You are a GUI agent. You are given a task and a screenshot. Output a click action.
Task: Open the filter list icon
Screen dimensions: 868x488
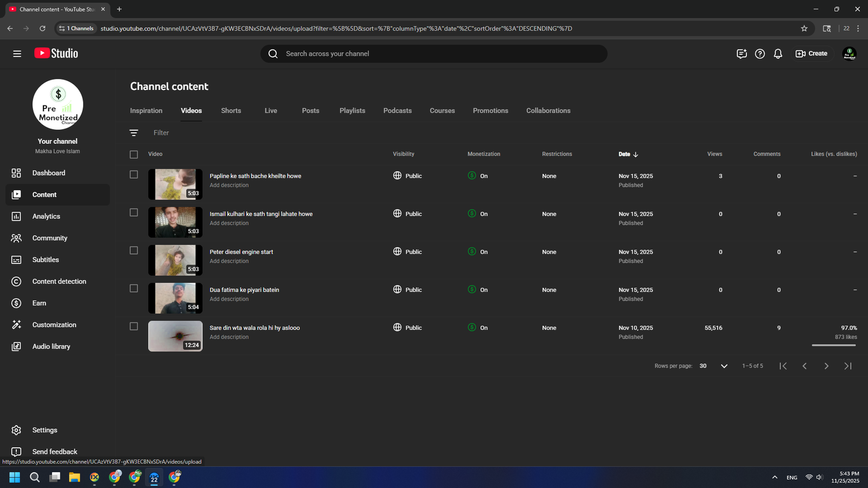[134, 133]
